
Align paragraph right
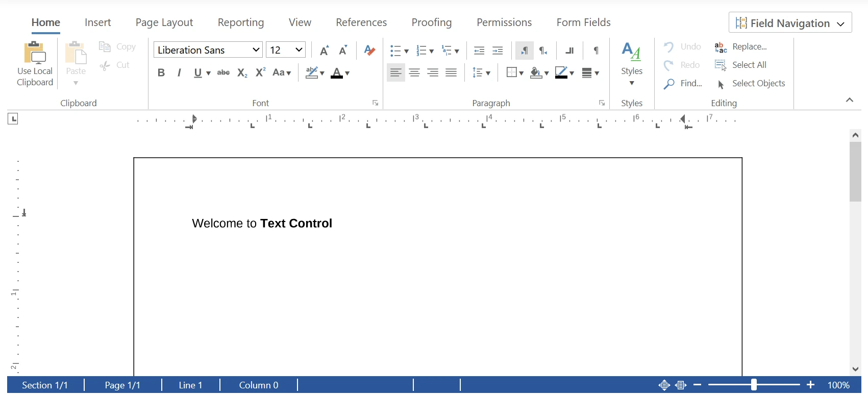point(433,73)
